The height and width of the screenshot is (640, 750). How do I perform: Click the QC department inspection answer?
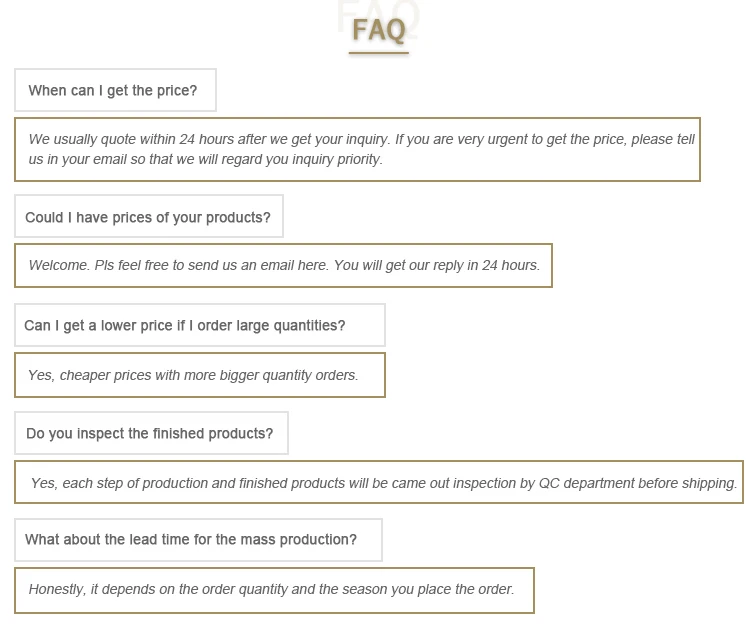[x=379, y=482]
